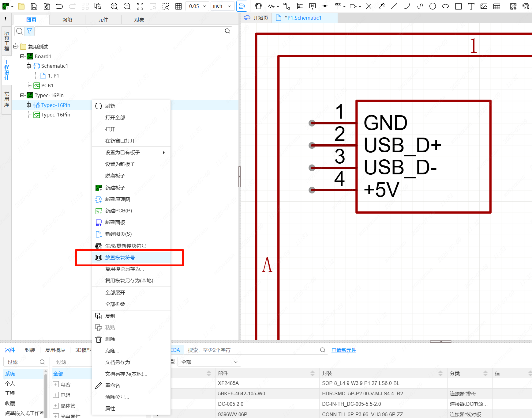This screenshot has width=532, height=418.
Task: Open the inch unit dropdown
Action: coord(222,6)
